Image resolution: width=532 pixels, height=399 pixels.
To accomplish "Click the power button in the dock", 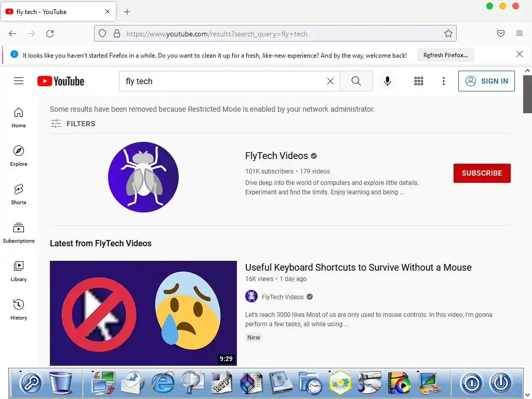I will 501,383.
